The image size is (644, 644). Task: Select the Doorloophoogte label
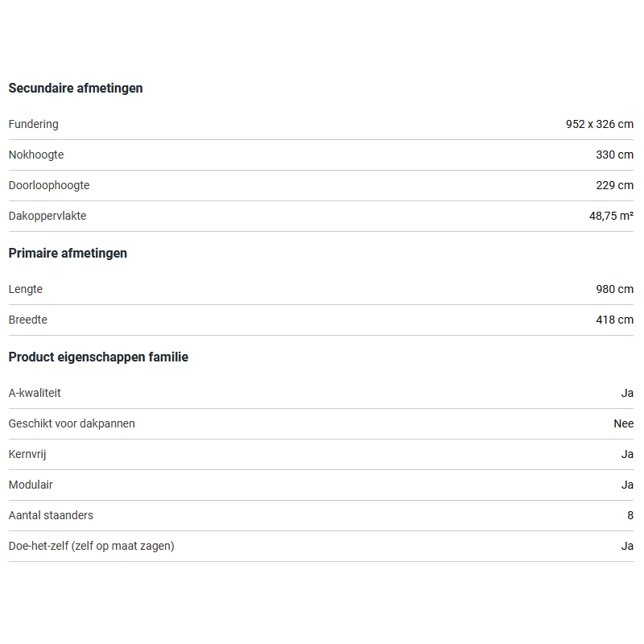(49, 186)
